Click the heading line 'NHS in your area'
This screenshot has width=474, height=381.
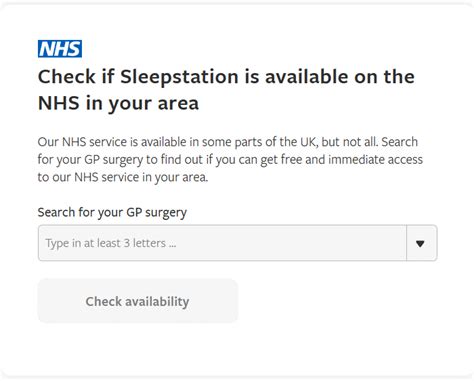(x=118, y=103)
